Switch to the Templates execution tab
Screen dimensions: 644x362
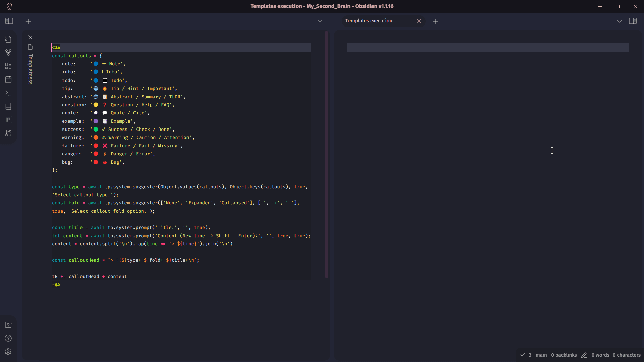(369, 21)
